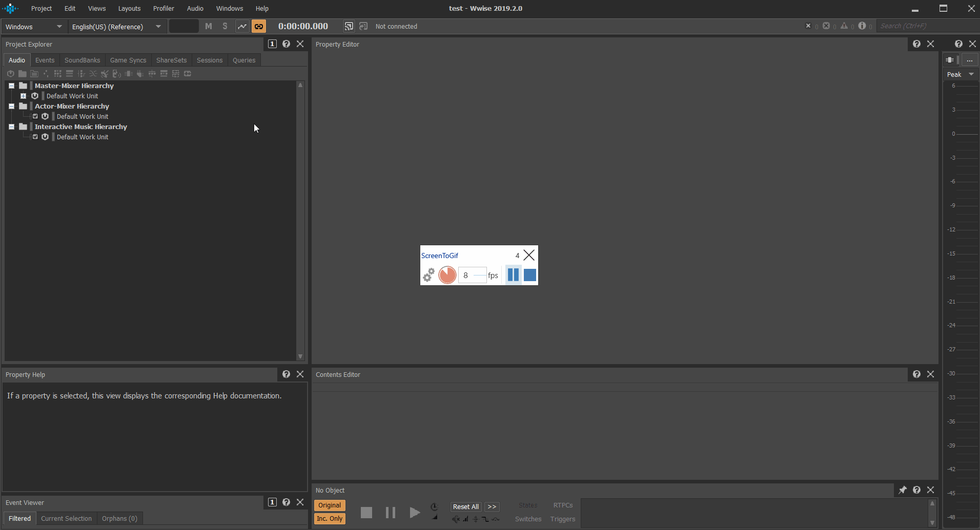
Task: Pin the Transport Control panel
Action: (903, 490)
